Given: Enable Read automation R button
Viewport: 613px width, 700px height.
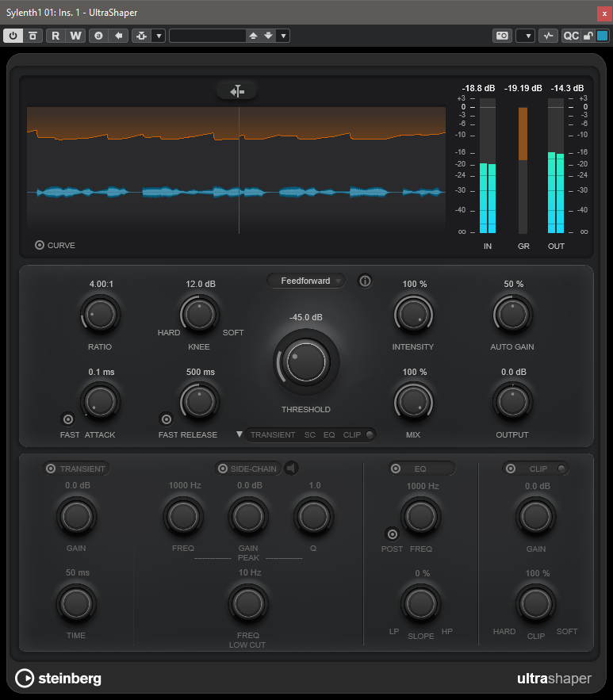Looking at the screenshot, I should pos(56,36).
